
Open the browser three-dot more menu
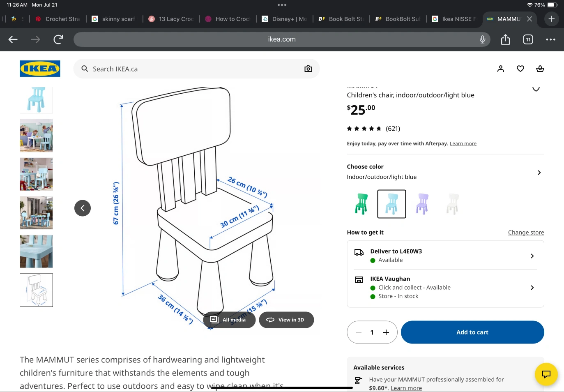(x=551, y=39)
